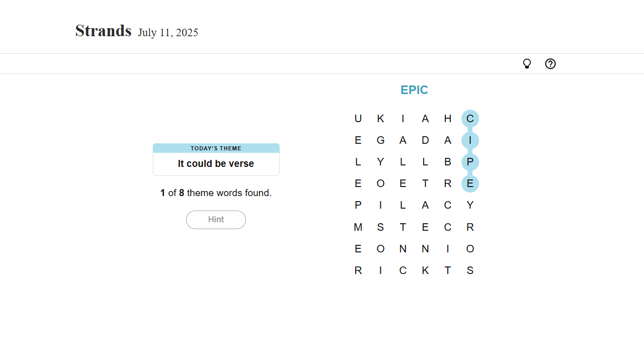Open the question mark help icon
Viewport: 644px width, 362px height.
pos(550,64)
